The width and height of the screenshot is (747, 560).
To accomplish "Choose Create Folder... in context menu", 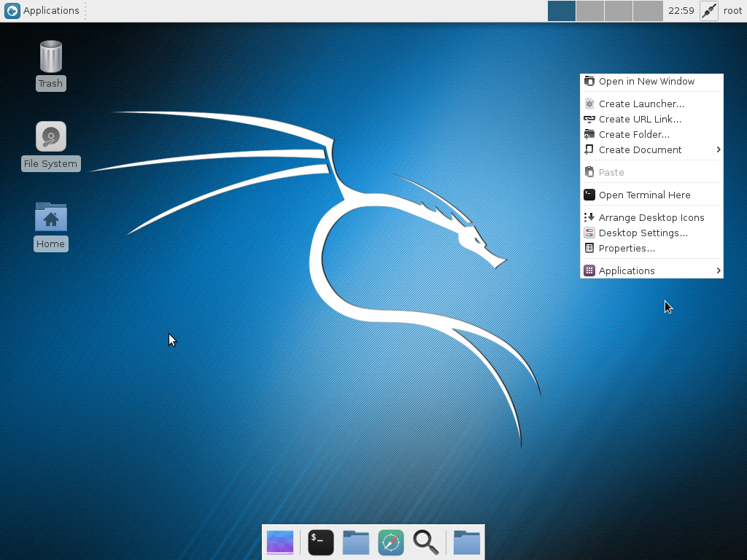I will coord(651,134).
